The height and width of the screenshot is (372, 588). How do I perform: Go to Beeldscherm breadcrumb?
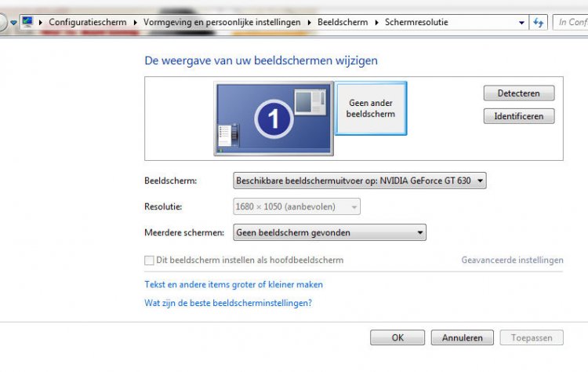343,22
